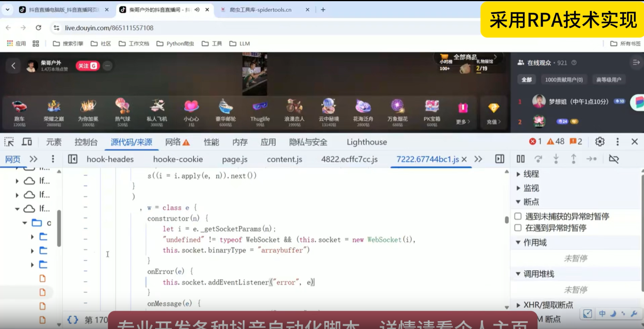The height and width of the screenshot is (329, 644).
Task: Open the content.js source tab
Action: [x=285, y=159]
